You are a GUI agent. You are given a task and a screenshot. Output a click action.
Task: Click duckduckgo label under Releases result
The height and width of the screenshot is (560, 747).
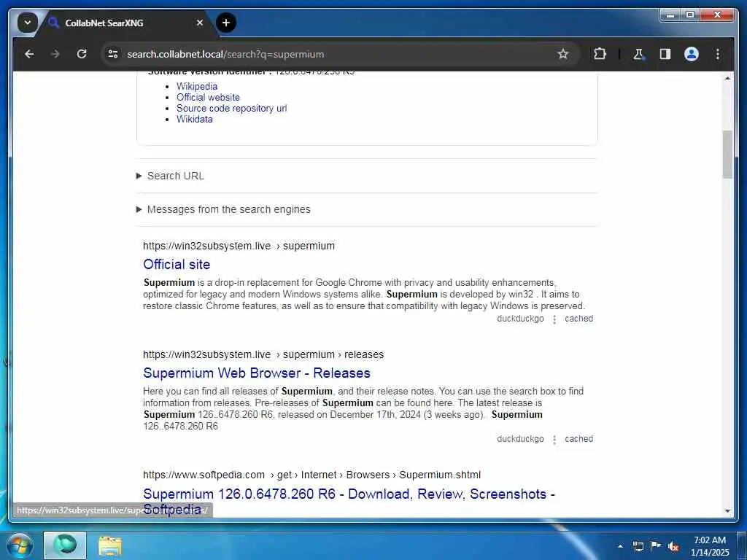click(520, 439)
